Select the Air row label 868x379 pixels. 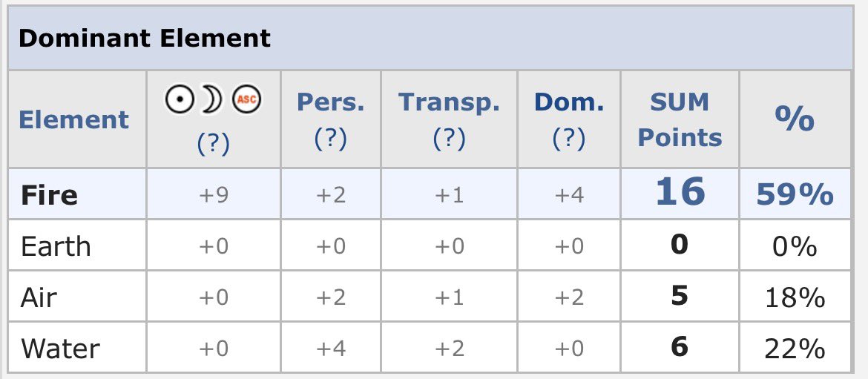39,297
